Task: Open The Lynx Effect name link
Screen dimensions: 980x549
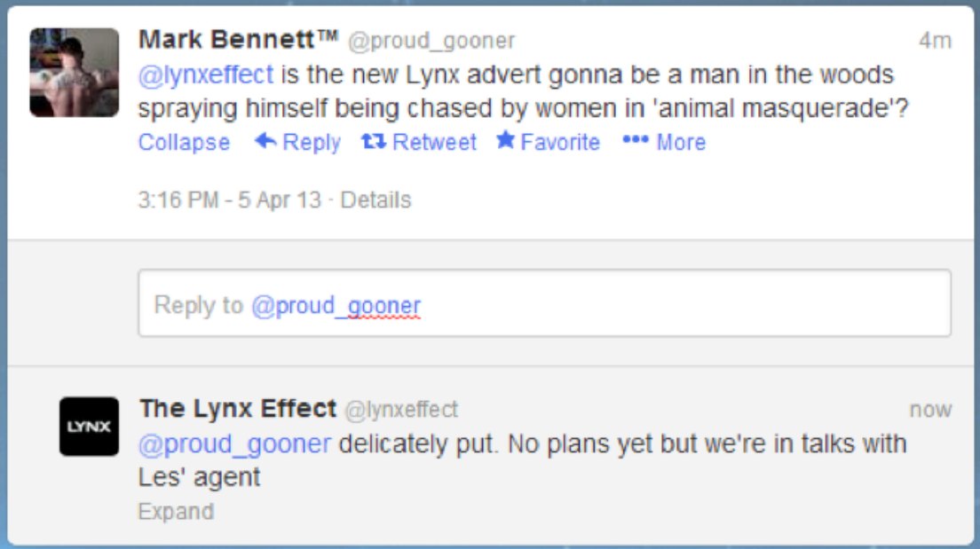Action: (x=238, y=409)
